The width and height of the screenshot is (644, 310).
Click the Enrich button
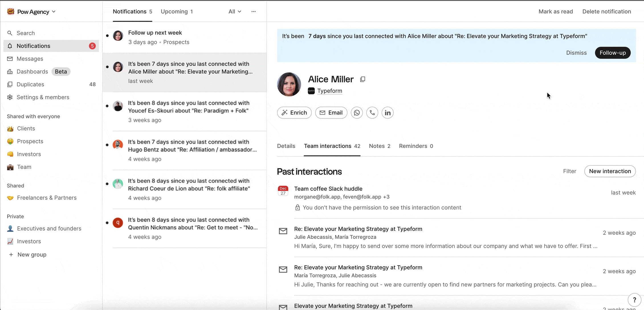point(294,113)
